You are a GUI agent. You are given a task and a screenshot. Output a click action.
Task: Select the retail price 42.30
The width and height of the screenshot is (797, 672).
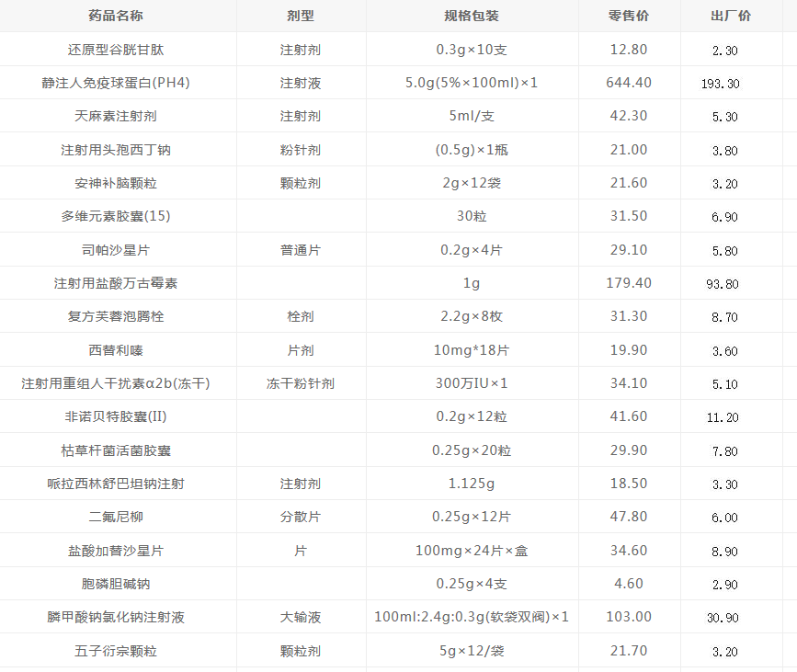(x=629, y=116)
